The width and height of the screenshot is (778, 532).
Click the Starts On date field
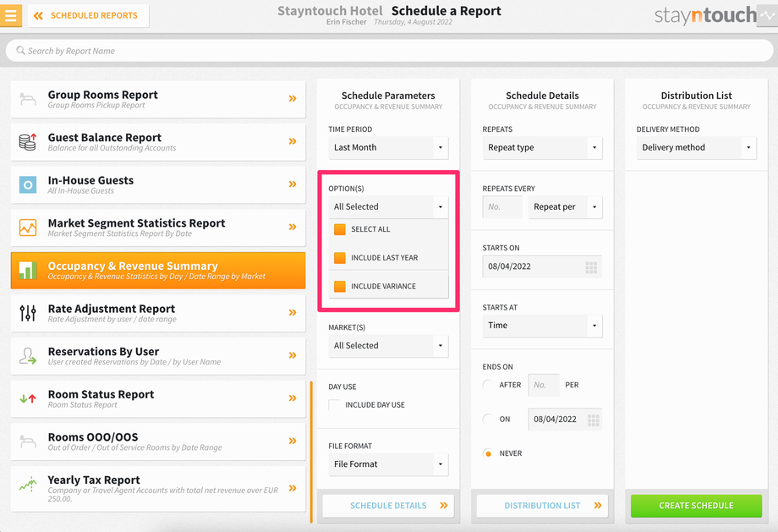[542, 266]
